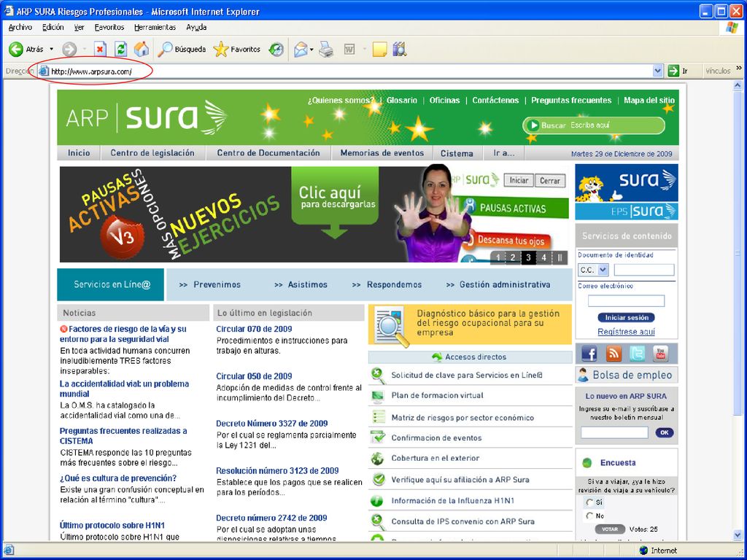This screenshot has width=747, height=560.
Task: Expand the Respondemos services section
Action: click(x=387, y=284)
